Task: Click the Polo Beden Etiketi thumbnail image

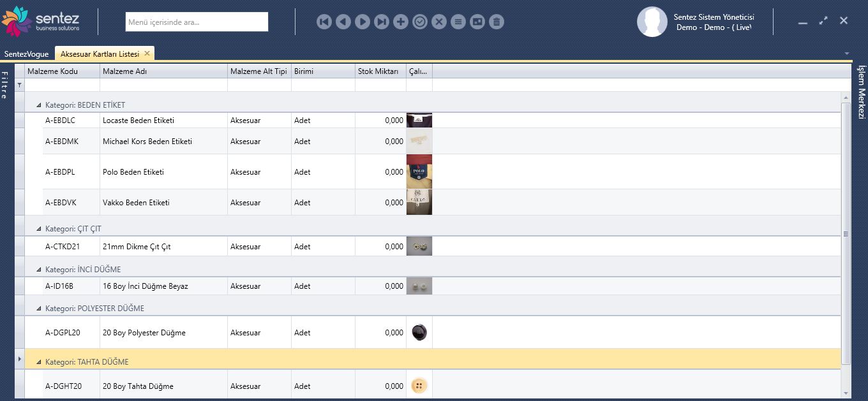Action: [x=419, y=171]
